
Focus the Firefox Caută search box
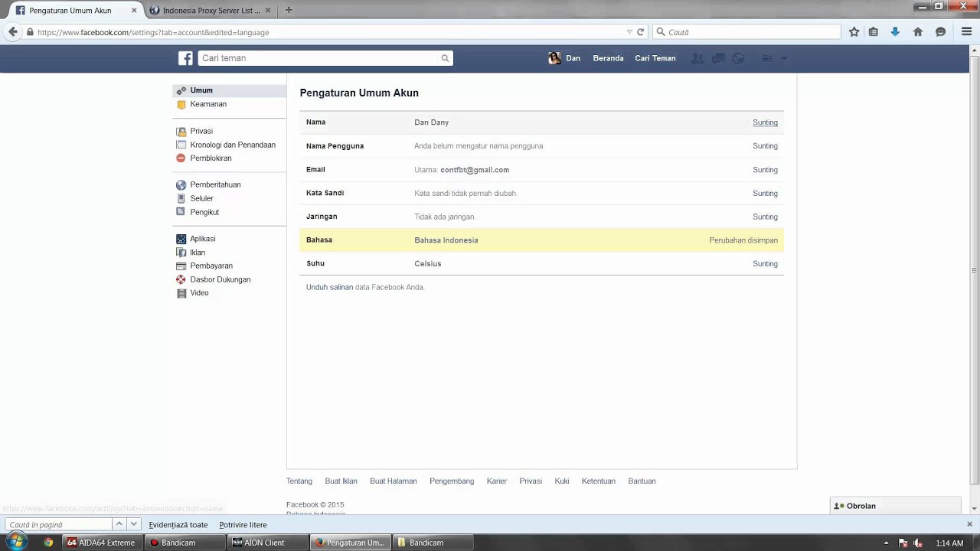(x=747, y=32)
